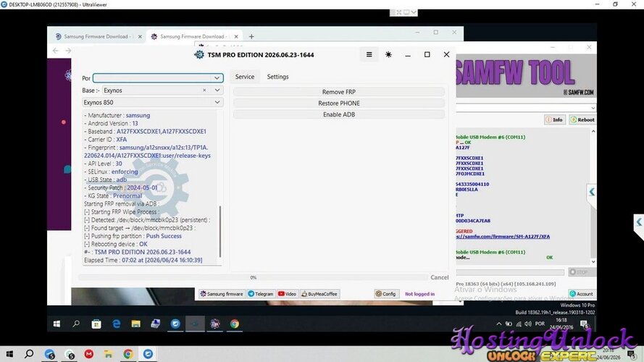644x362 pixels.
Task: Click the log panel vertical scrollbar
Action: (220, 231)
